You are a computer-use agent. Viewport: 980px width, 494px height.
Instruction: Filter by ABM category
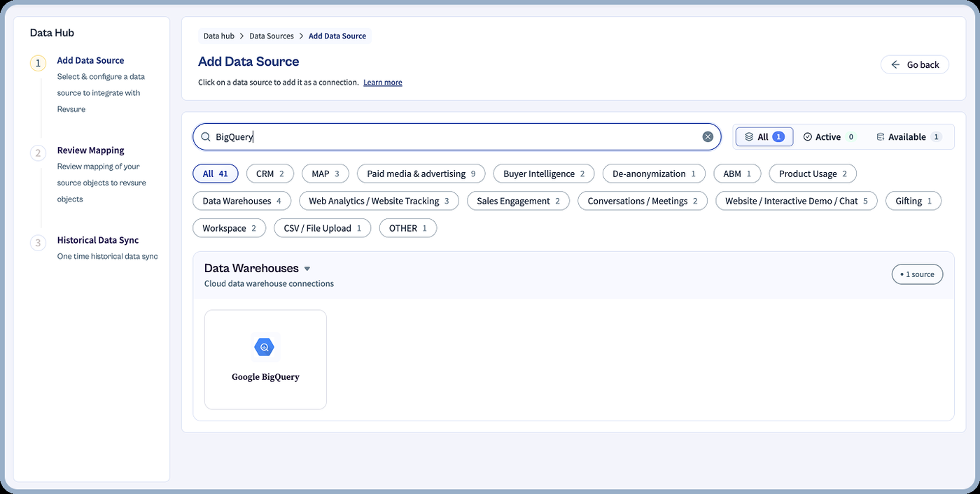click(x=737, y=174)
